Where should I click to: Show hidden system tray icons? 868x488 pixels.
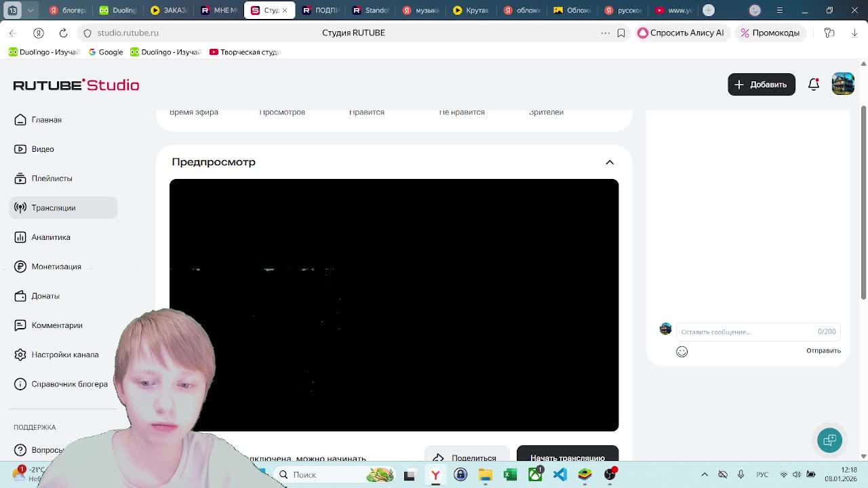(x=705, y=474)
